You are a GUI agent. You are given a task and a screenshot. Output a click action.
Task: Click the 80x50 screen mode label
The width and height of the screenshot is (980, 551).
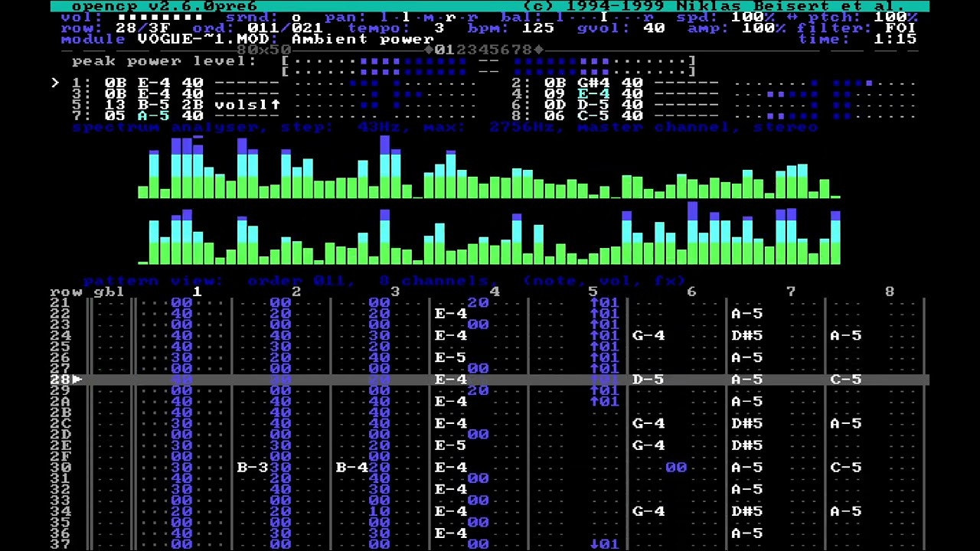264,50
